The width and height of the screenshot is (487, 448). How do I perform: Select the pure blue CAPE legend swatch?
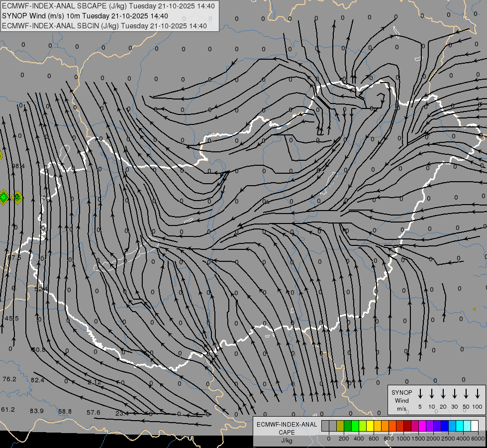point(445,426)
